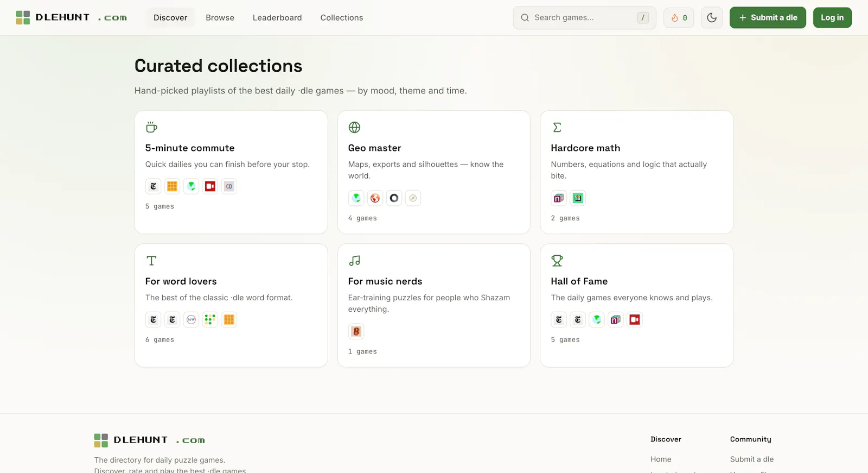
Task: Click the '6 games' count text
Action: coord(159,340)
